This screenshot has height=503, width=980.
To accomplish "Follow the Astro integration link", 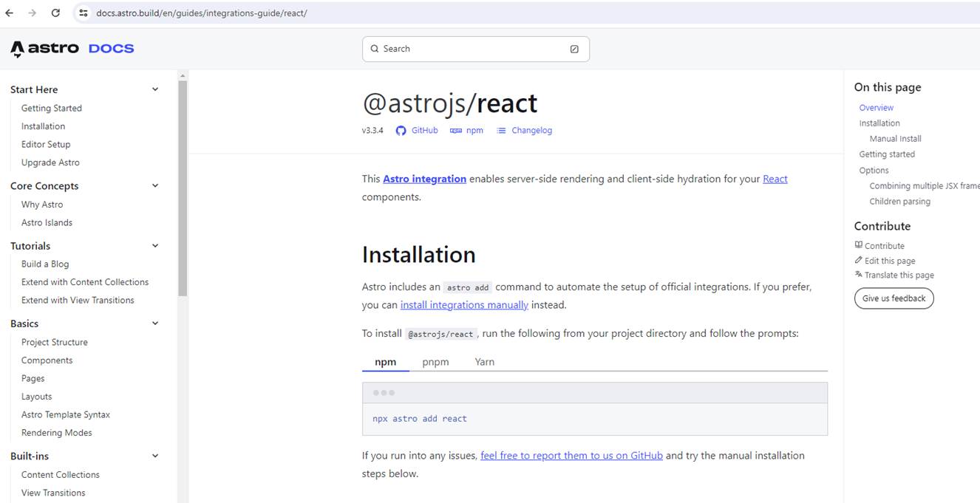I will [x=424, y=179].
